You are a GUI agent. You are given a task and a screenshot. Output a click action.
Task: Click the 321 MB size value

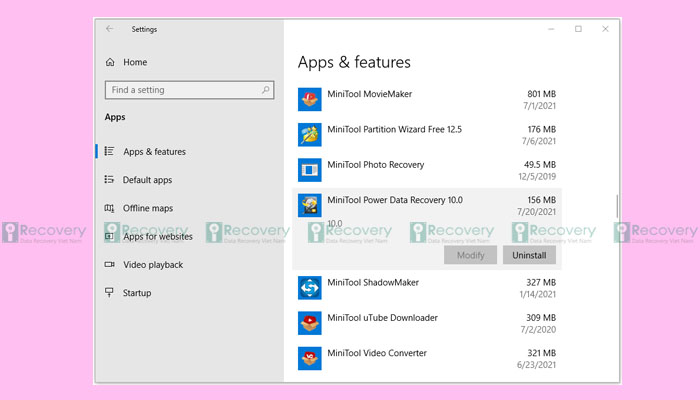tap(542, 353)
